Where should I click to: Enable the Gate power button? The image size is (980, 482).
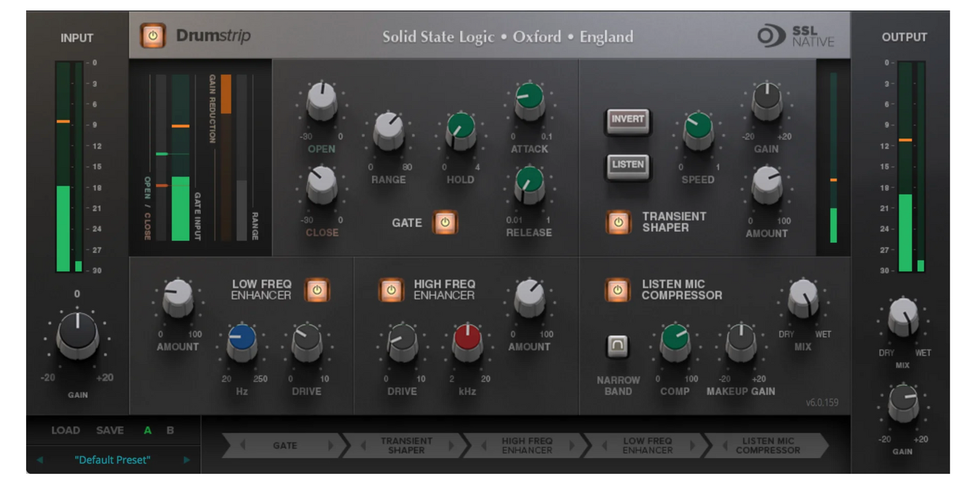(445, 224)
